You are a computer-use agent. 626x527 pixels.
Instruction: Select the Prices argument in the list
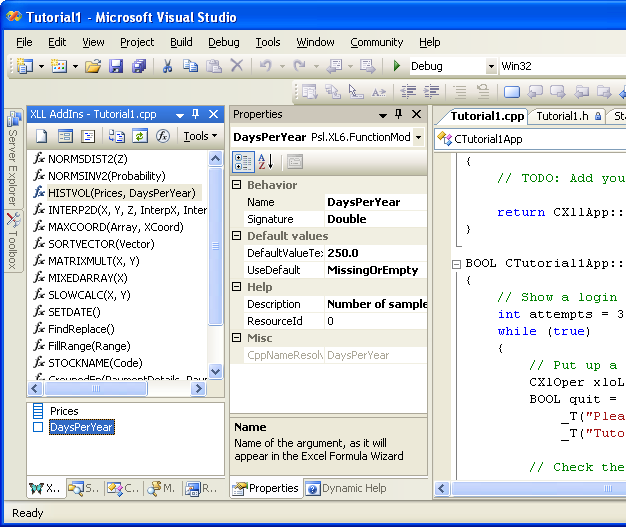coord(64,411)
